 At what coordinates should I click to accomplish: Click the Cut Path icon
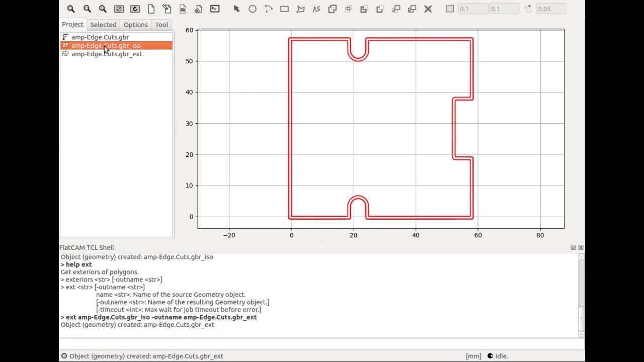(x=380, y=9)
